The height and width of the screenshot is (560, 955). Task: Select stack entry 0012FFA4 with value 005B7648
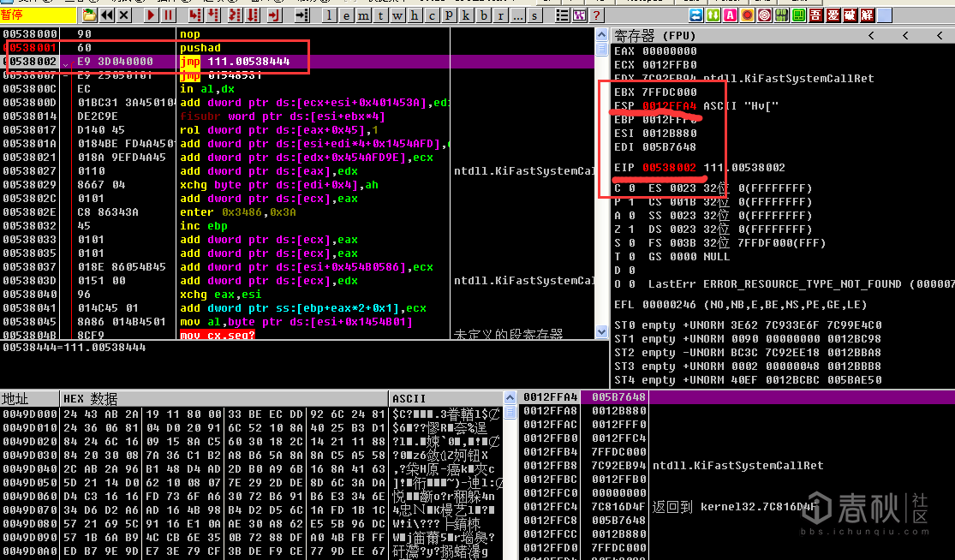pyautogui.click(x=737, y=396)
